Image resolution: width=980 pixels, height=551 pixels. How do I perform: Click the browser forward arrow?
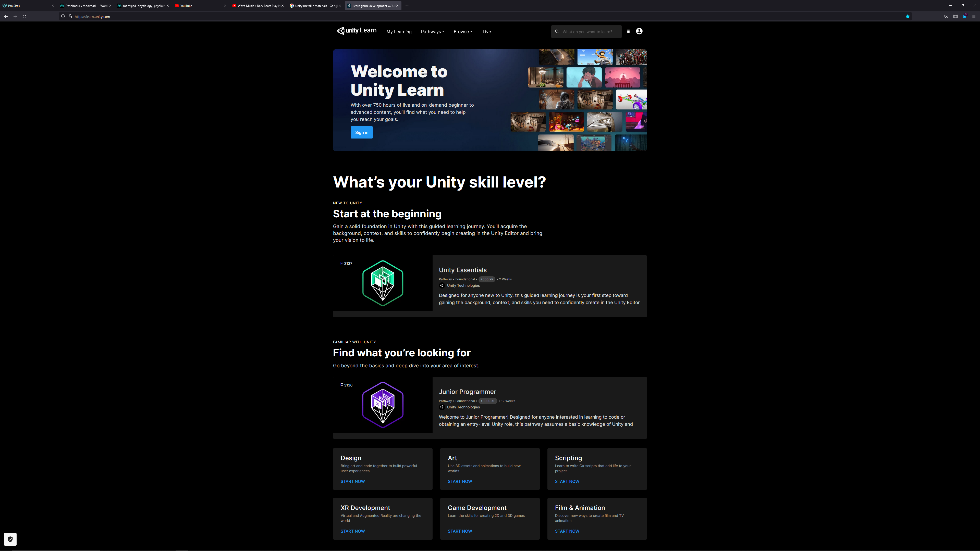coord(15,16)
